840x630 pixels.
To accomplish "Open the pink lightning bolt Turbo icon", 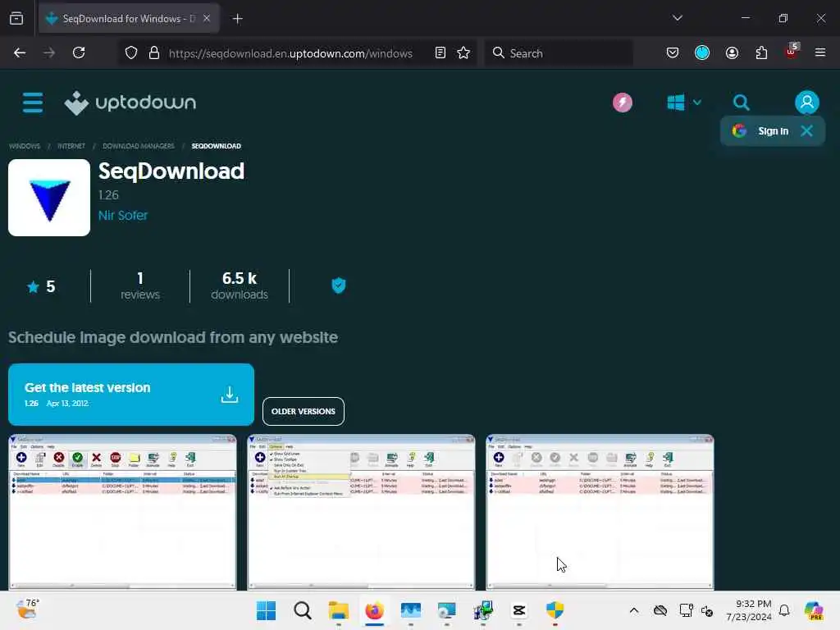I will (623, 103).
